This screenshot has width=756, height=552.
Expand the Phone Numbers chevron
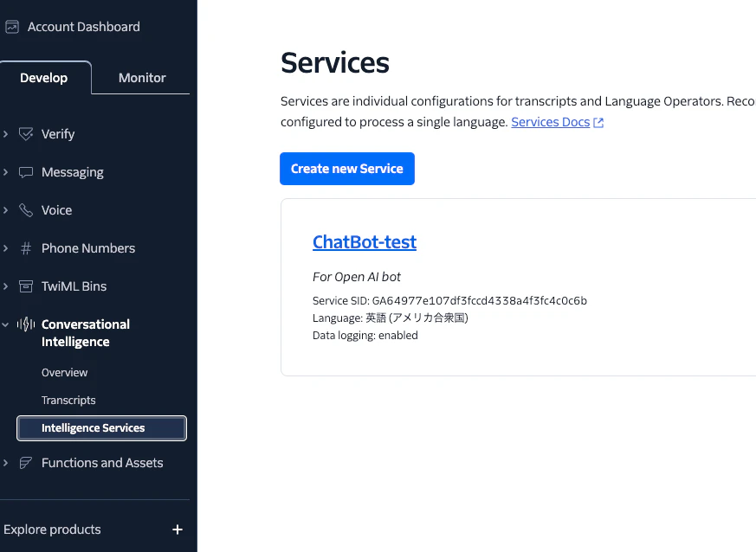click(x=5, y=248)
